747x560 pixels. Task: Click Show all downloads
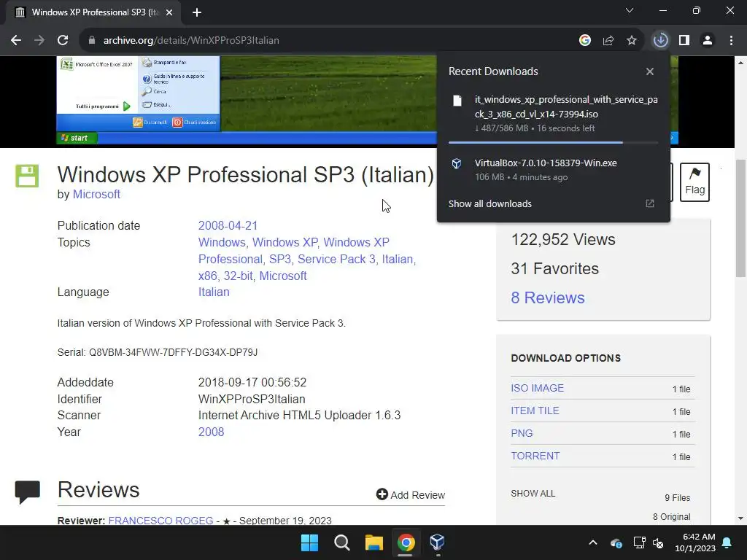click(489, 204)
